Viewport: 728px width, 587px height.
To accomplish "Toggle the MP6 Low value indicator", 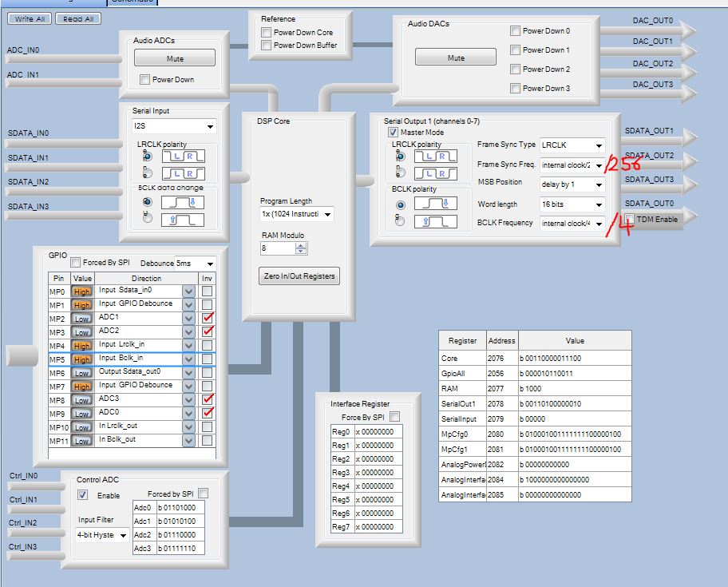I will click(82, 372).
